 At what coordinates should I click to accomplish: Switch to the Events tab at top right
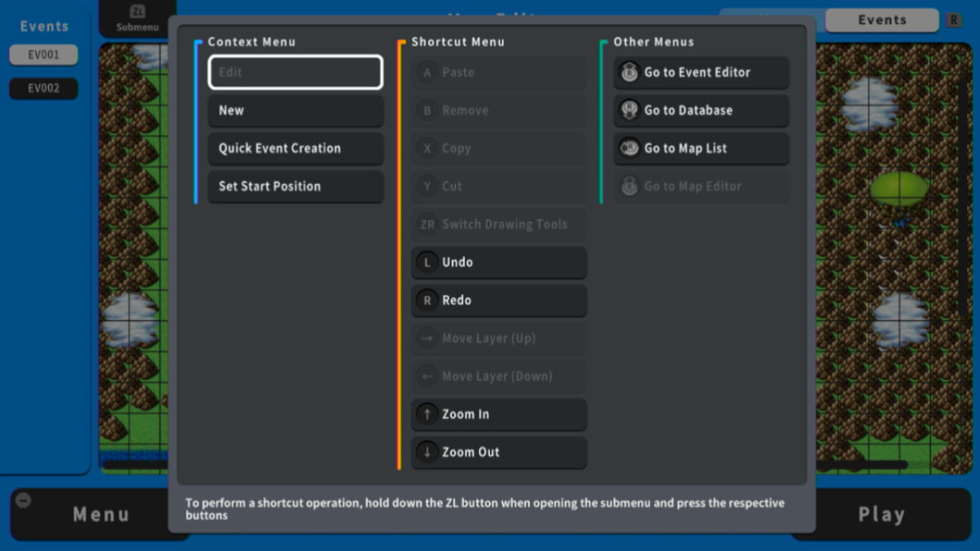tap(883, 20)
